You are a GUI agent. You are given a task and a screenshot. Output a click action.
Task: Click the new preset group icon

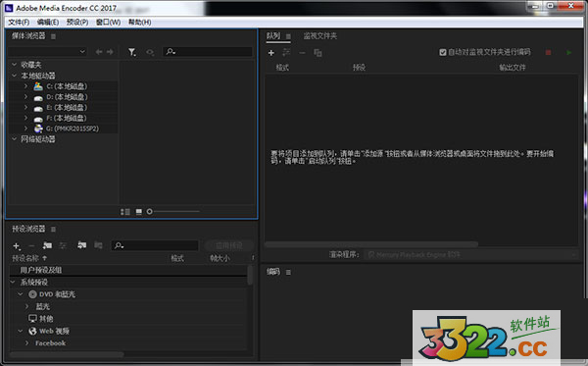47,245
